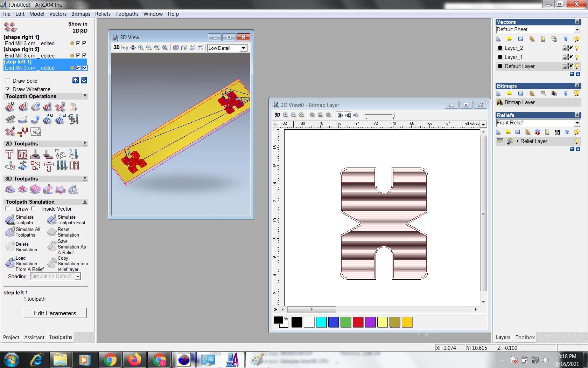The width and height of the screenshot is (588, 368).
Task: Open the Tool Database notepad icon
Action: (x=73, y=107)
